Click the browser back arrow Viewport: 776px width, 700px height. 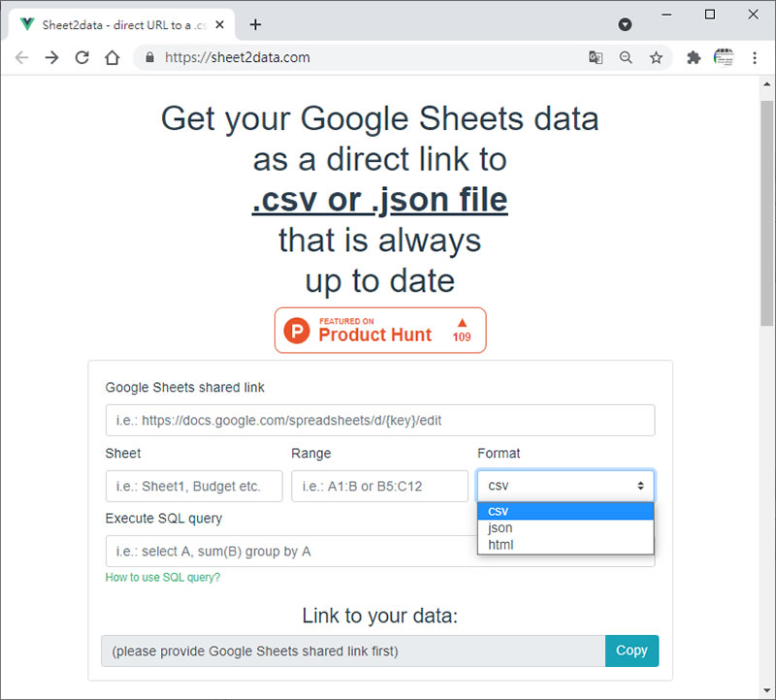tap(21, 57)
